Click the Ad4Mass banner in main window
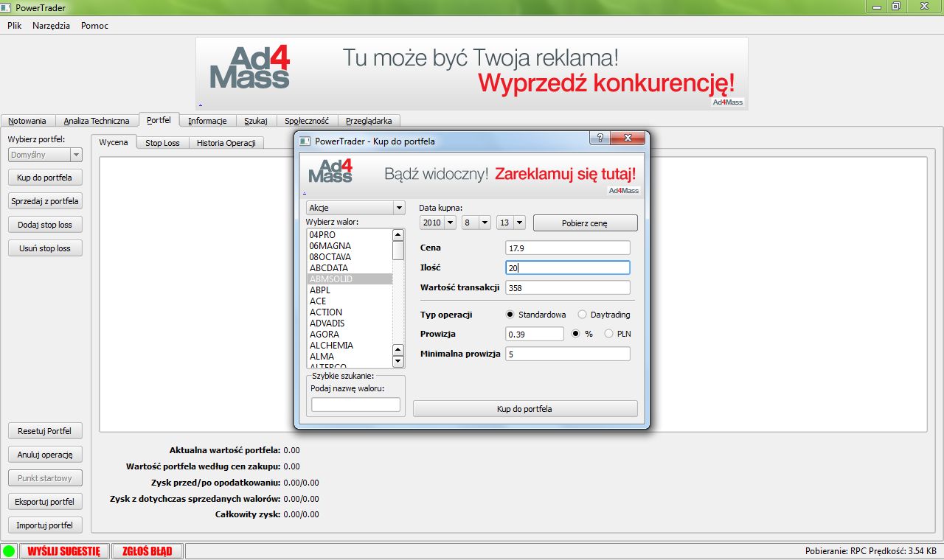 click(x=472, y=74)
